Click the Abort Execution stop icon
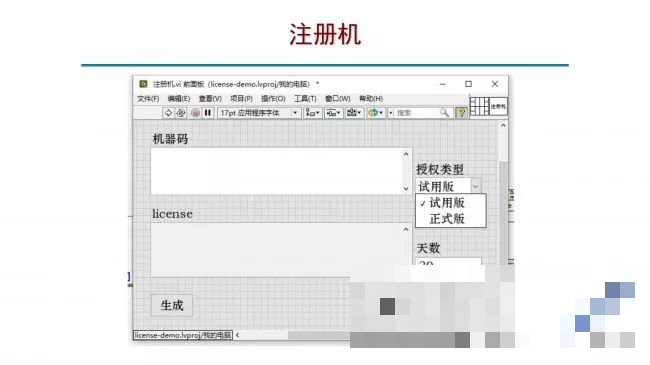 coord(195,113)
